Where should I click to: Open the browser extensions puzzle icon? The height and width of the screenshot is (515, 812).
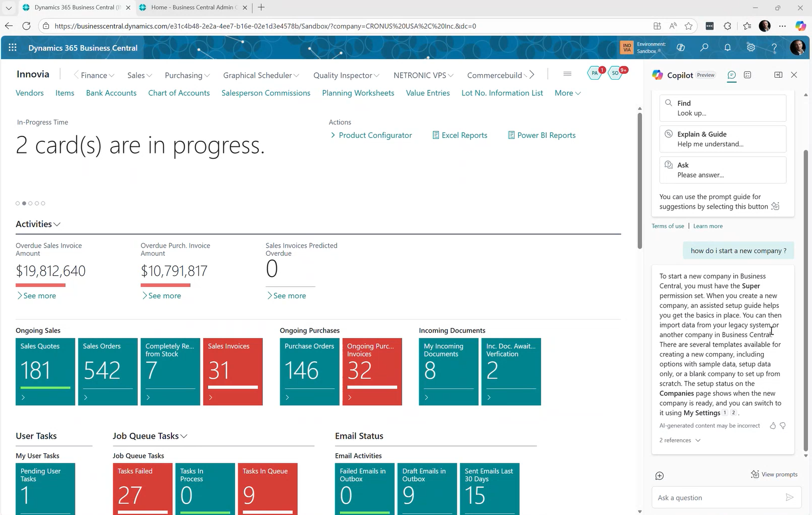[728, 26]
